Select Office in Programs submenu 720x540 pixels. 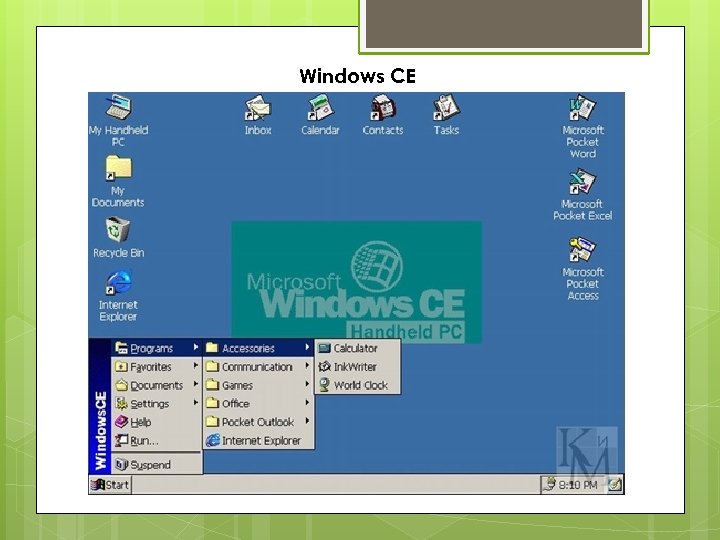point(259,403)
